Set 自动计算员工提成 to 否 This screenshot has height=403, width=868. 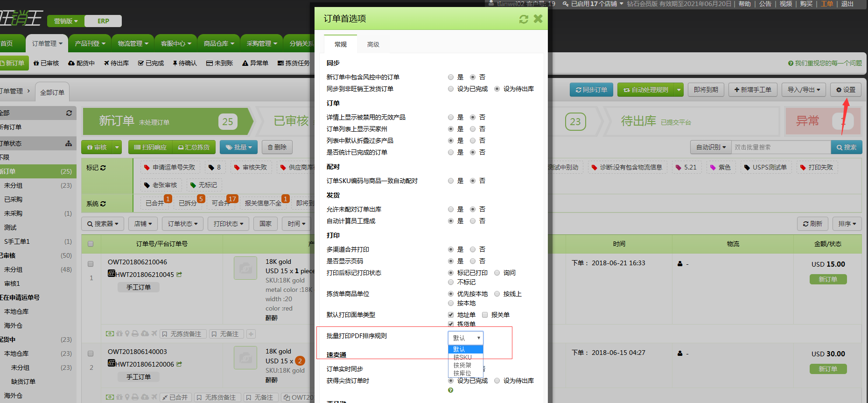tap(473, 221)
